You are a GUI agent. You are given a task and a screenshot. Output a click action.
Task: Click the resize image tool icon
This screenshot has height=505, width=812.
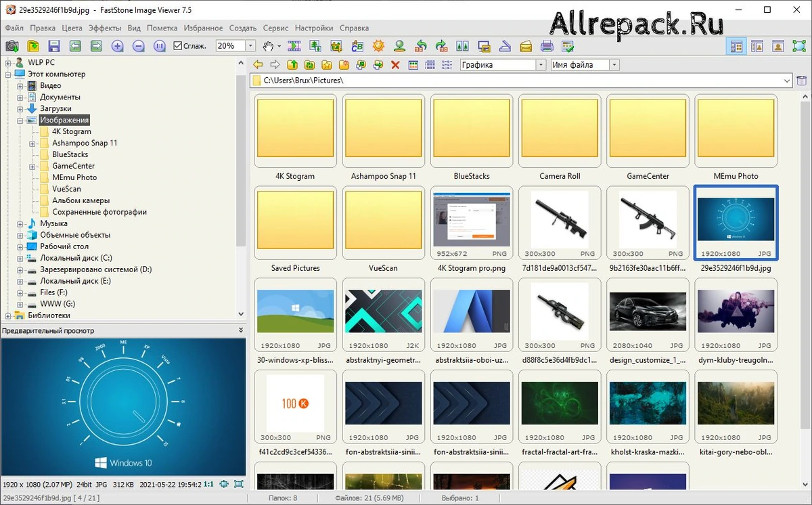pyautogui.click(x=315, y=46)
